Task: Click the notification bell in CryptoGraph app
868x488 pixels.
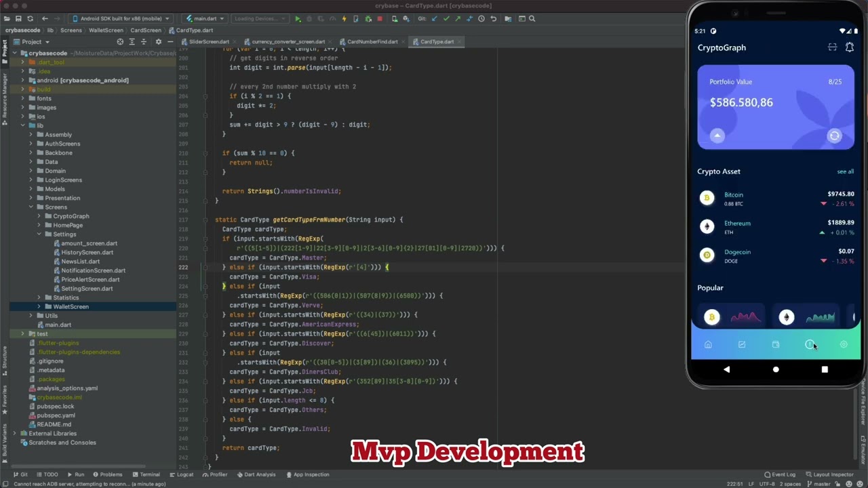Action: click(x=849, y=47)
